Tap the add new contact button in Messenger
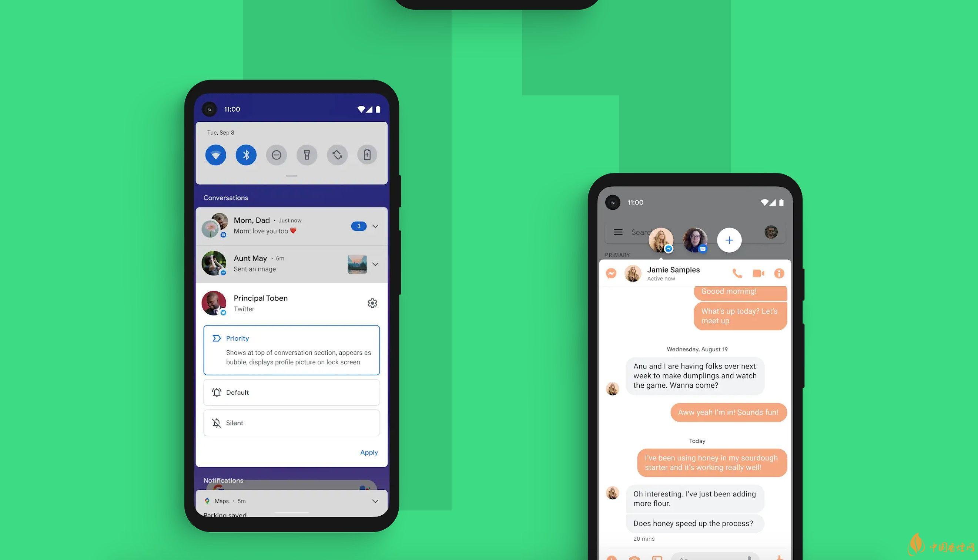The height and width of the screenshot is (560, 978). [x=730, y=240]
